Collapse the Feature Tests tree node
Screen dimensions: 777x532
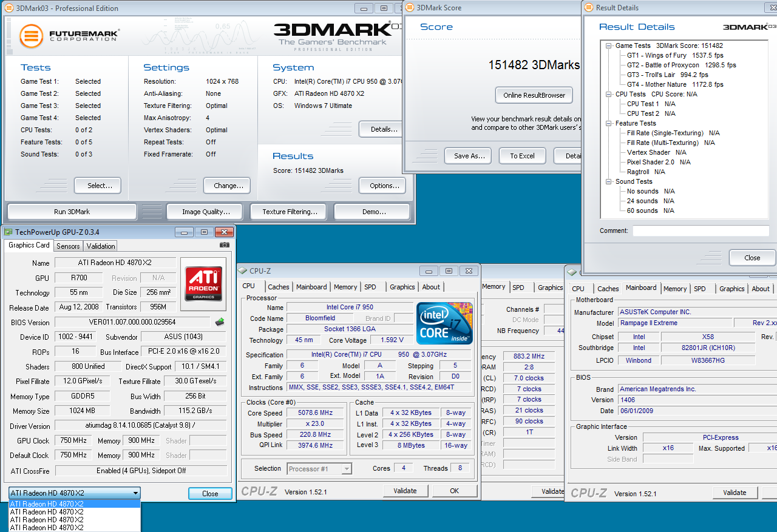pos(609,123)
